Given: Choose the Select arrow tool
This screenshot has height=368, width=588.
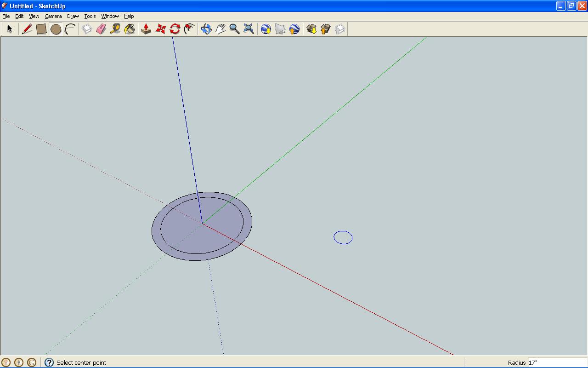Looking at the screenshot, I should (9, 29).
